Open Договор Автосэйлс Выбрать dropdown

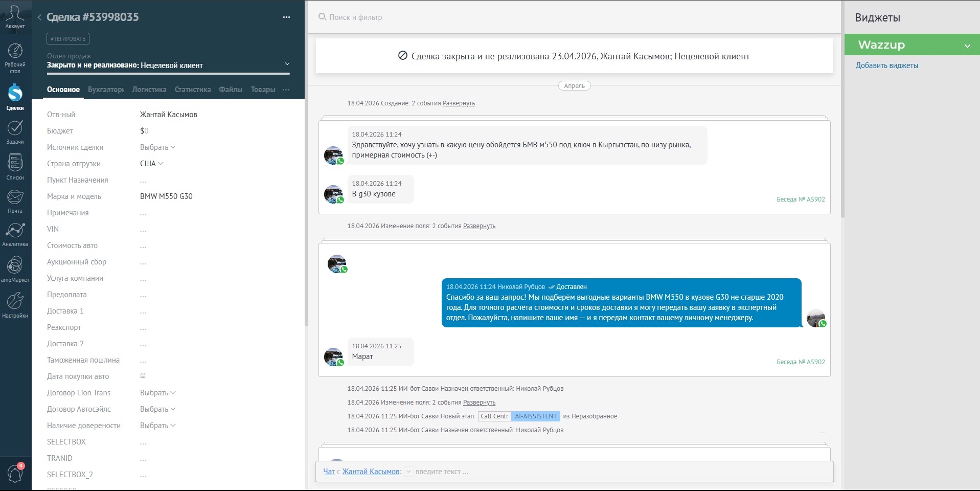coord(157,409)
